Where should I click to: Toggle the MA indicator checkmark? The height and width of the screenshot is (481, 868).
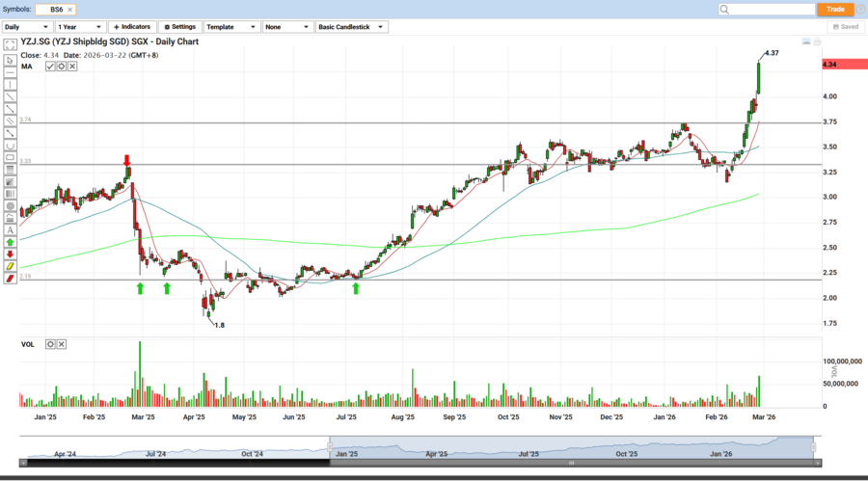50,67
